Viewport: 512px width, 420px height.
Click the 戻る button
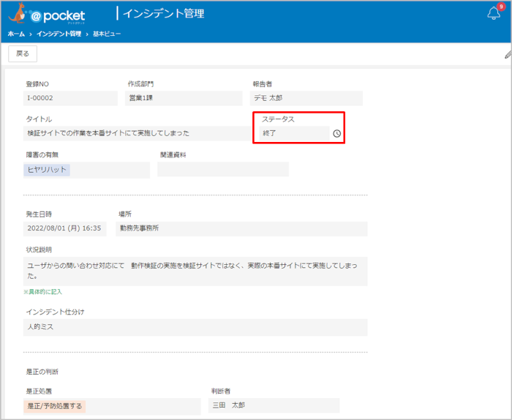coord(23,54)
